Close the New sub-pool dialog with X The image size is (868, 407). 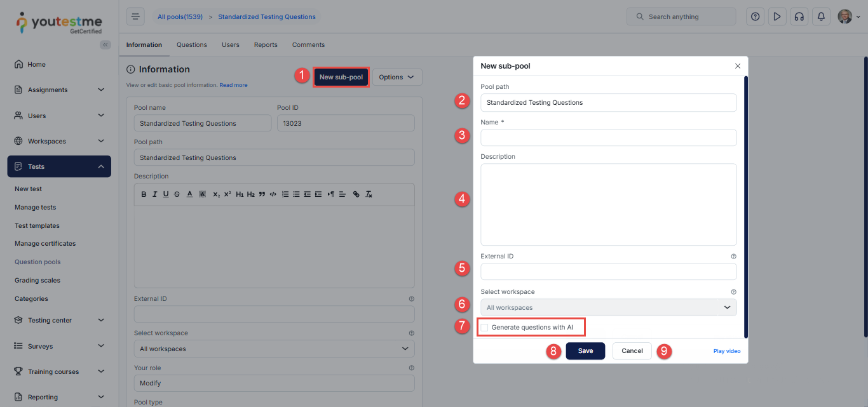click(x=737, y=66)
